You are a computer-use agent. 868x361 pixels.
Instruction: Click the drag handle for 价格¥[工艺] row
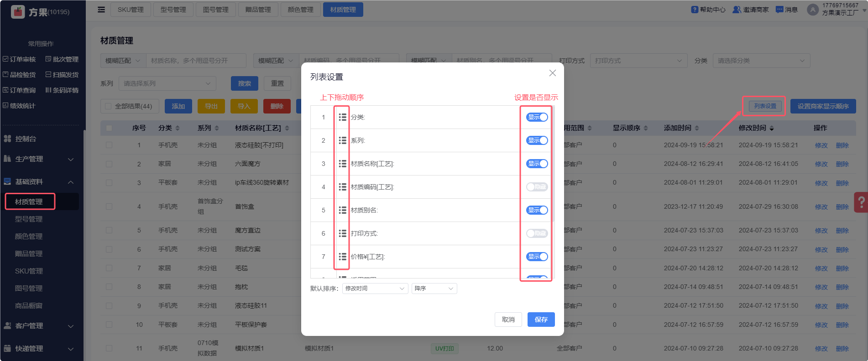coord(342,257)
